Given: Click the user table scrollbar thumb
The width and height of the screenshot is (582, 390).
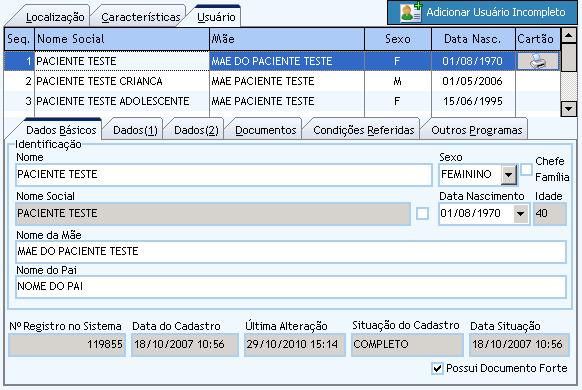Looking at the screenshot, I should click(x=568, y=57).
